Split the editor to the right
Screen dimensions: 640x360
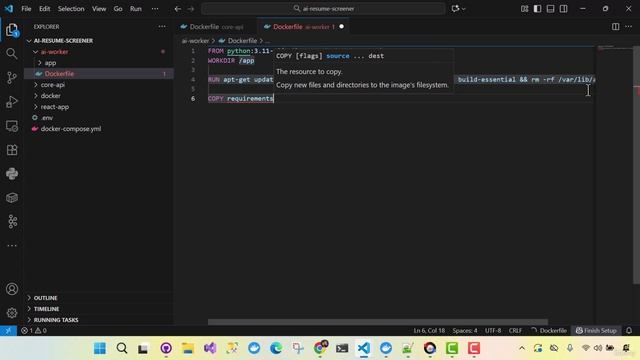coord(616,27)
